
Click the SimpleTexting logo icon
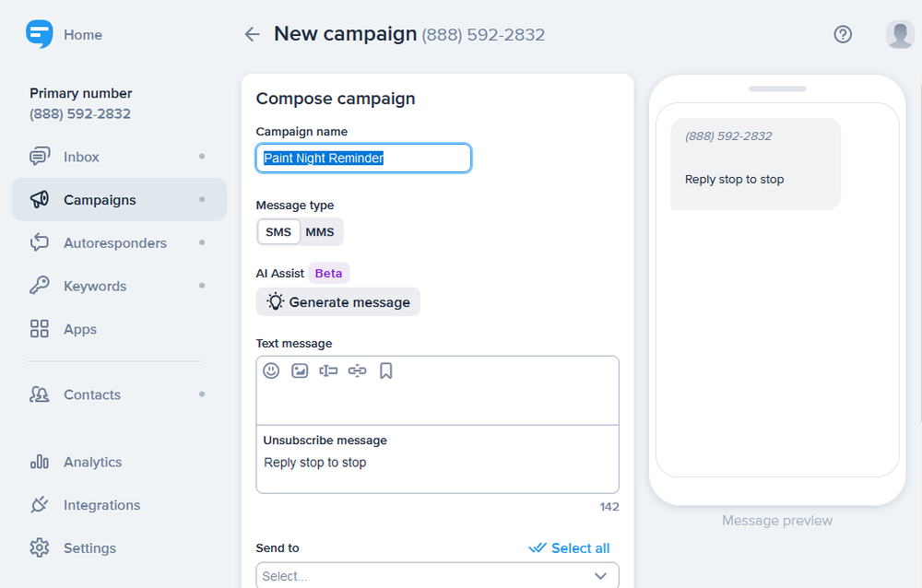point(40,34)
